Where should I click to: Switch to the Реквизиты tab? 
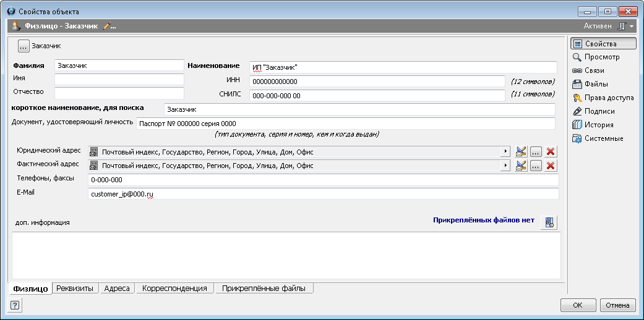74,288
